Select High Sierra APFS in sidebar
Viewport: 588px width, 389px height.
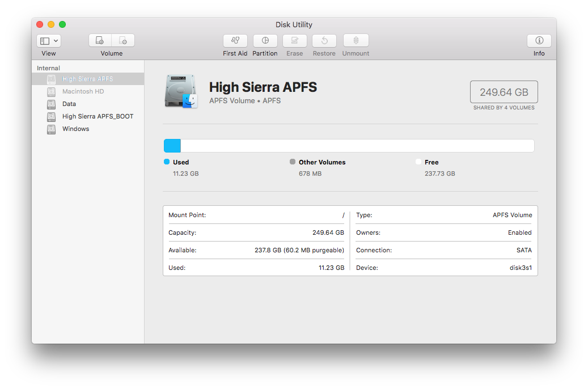click(88, 79)
